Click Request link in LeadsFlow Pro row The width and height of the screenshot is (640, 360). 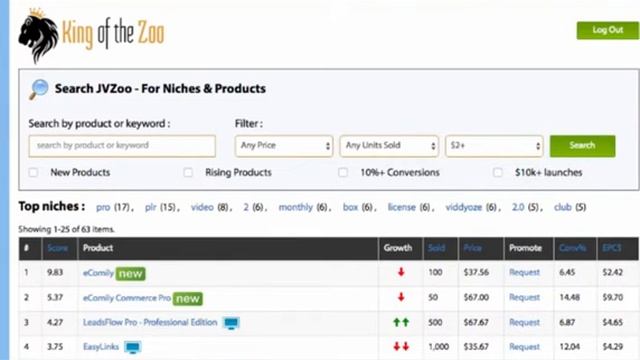tap(524, 322)
